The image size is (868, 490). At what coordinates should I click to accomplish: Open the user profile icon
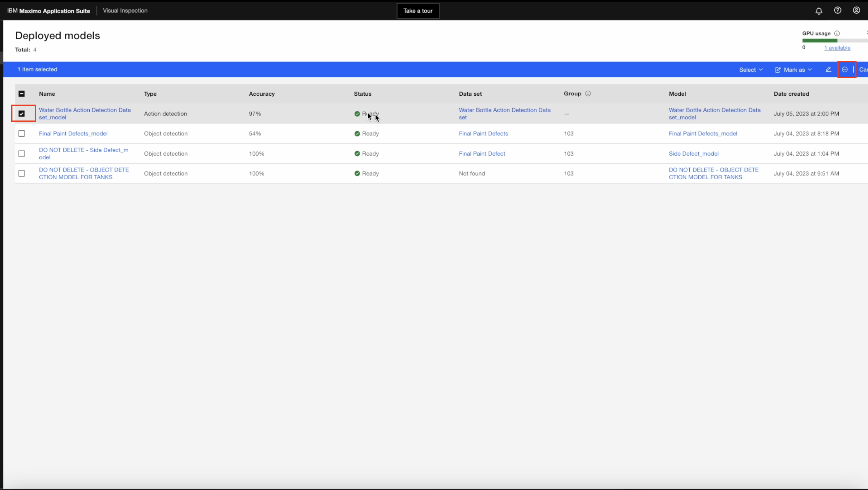(x=856, y=11)
